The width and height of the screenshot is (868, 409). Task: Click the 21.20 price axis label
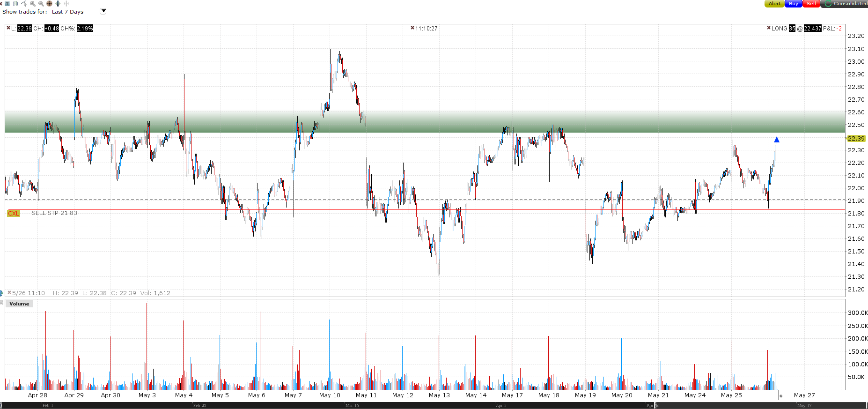pos(856,289)
